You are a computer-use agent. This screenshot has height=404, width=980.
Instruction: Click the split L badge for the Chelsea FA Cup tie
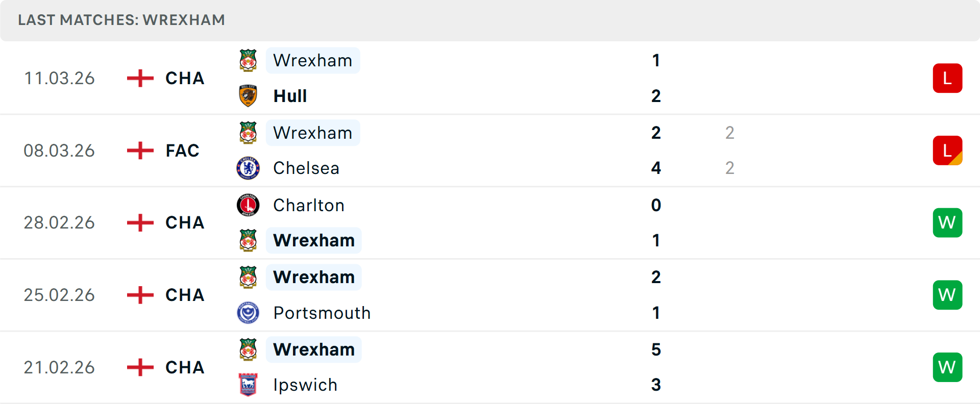947,150
